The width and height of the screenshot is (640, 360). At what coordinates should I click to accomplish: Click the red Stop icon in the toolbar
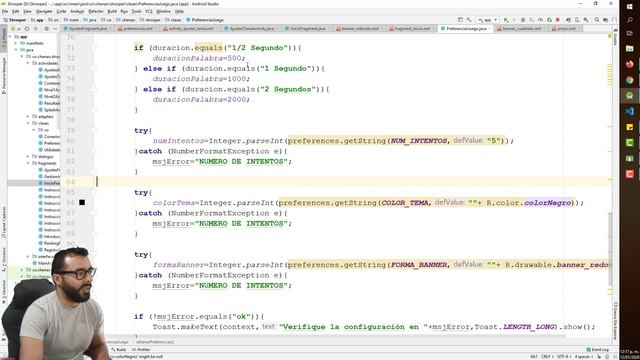pos(558,20)
